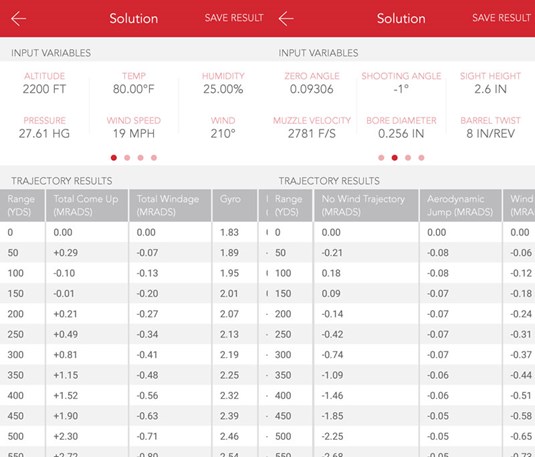Tap the HUMIDITY value 25.00%
Image resolution: width=535 pixels, height=457 pixels.
coord(223,89)
